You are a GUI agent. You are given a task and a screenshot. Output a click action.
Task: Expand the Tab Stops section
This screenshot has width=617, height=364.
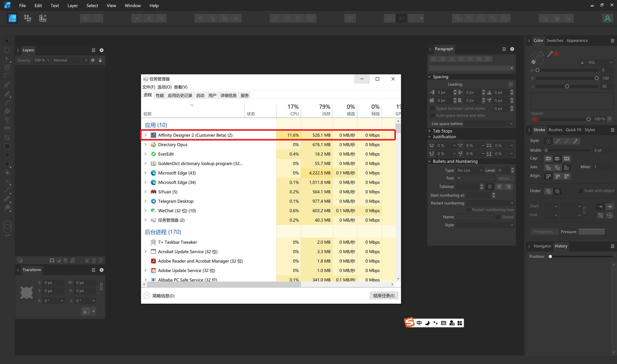click(x=429, y=131)
